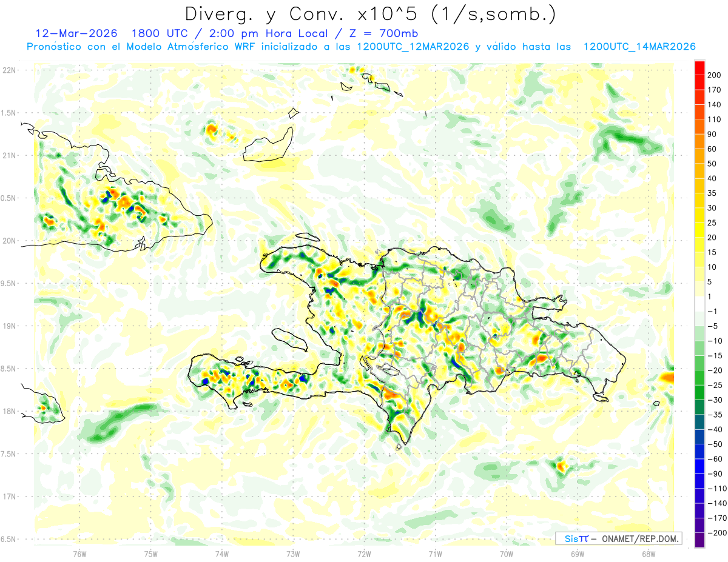The width and height of the screenshot is (728, 562).
Task: Select the '18N' latitude axis label
Action: click(x=8, y=411)
